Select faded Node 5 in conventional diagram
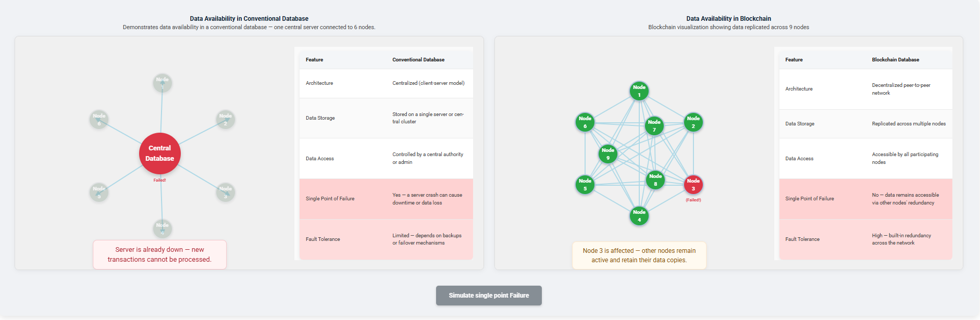Image resolution: width=980 pixels, height=320 pixels. coord(98,192)
